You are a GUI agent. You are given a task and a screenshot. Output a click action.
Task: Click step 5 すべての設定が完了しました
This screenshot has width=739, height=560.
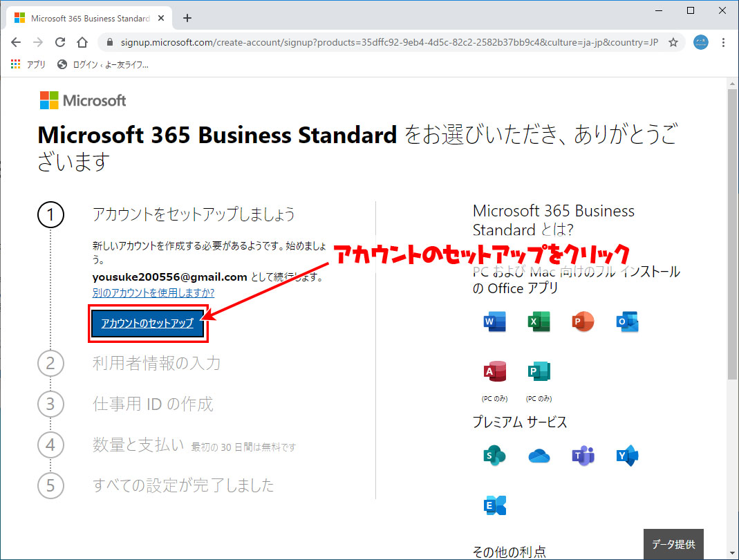(183, 485)
